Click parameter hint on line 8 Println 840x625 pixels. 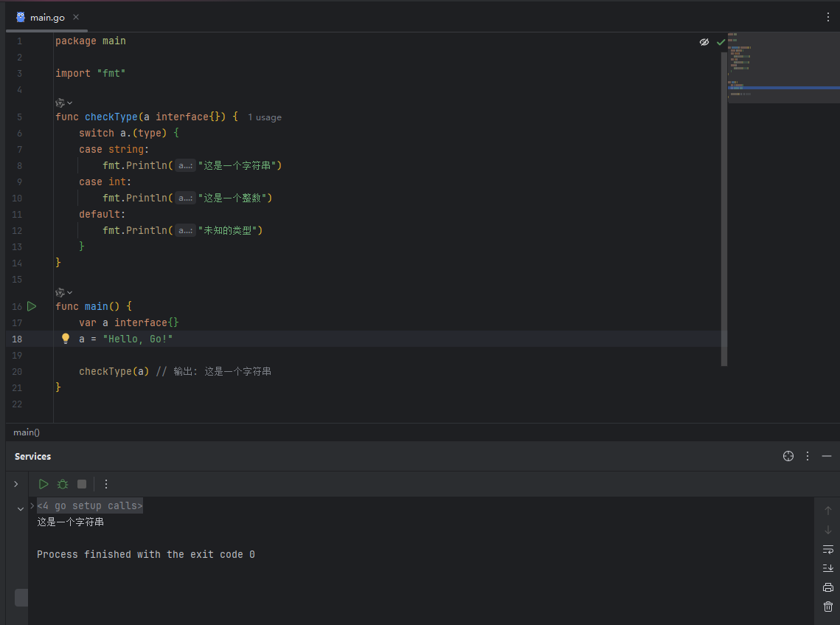185,165
